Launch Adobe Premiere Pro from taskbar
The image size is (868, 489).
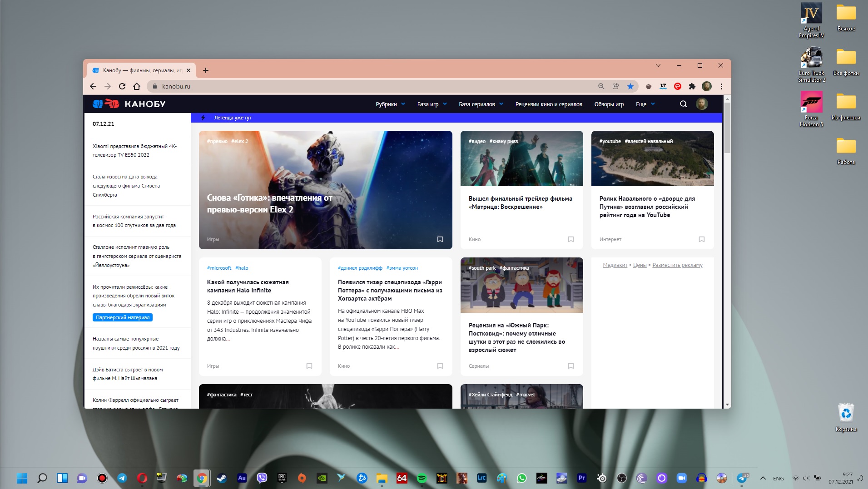tap(581, 478)
